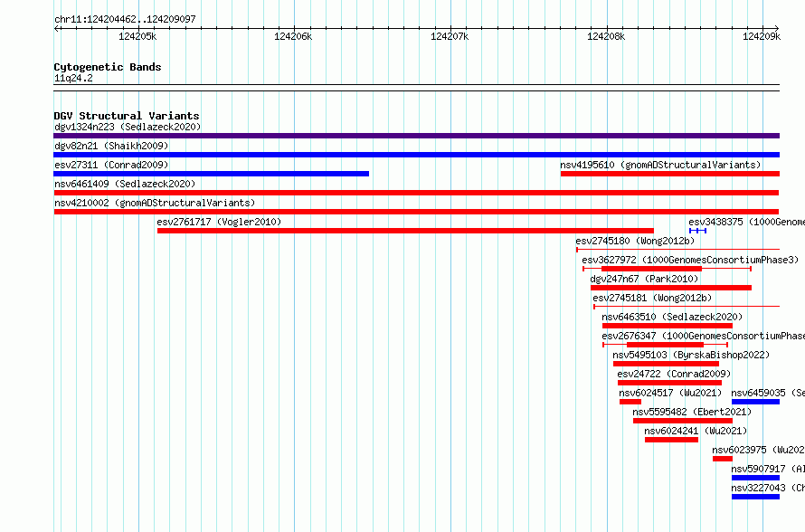Open the nsv6463510 (Sedlazeck2020) label
The width and height of the screenshot is (805, 532).
672,317
